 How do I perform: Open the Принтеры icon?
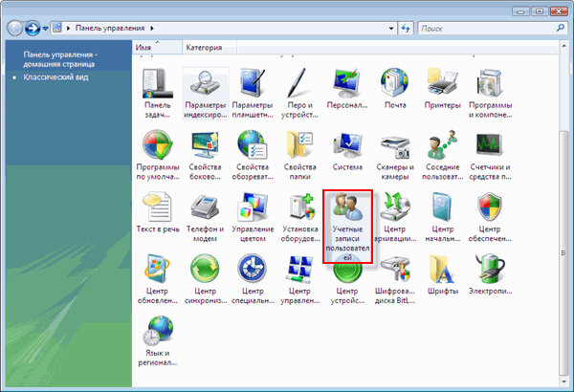[x=443, y=85]
